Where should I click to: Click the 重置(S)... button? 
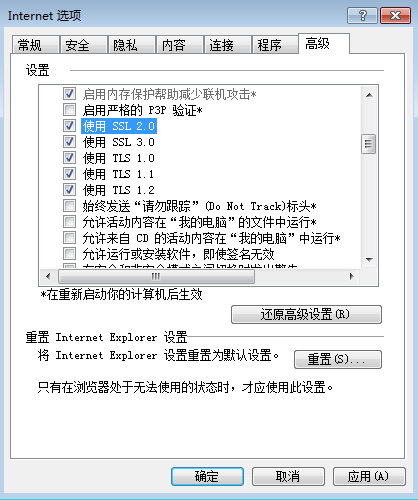[338, 359]
